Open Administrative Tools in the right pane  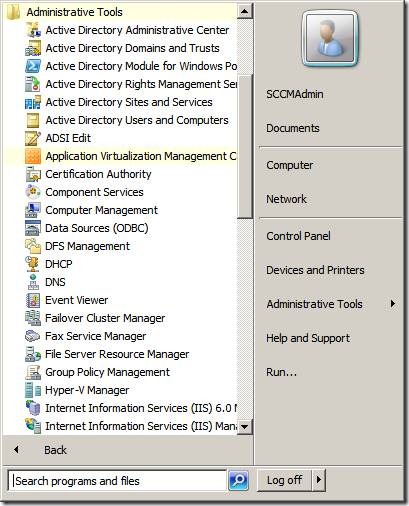tap(314, 304)
